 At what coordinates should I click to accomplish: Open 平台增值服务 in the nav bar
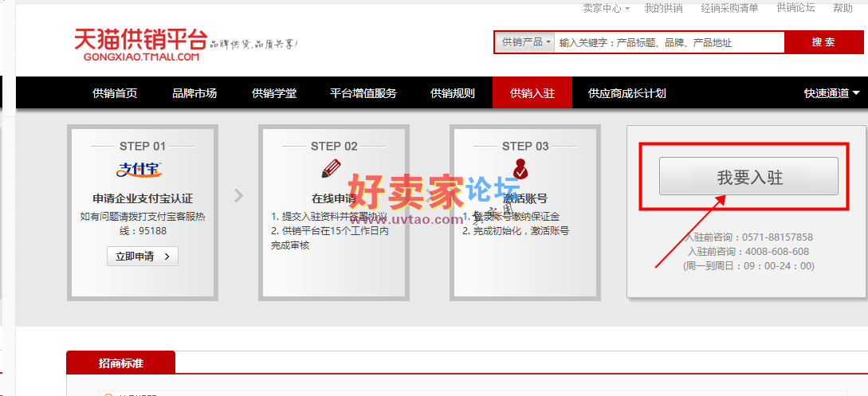[x=363, y=93]
